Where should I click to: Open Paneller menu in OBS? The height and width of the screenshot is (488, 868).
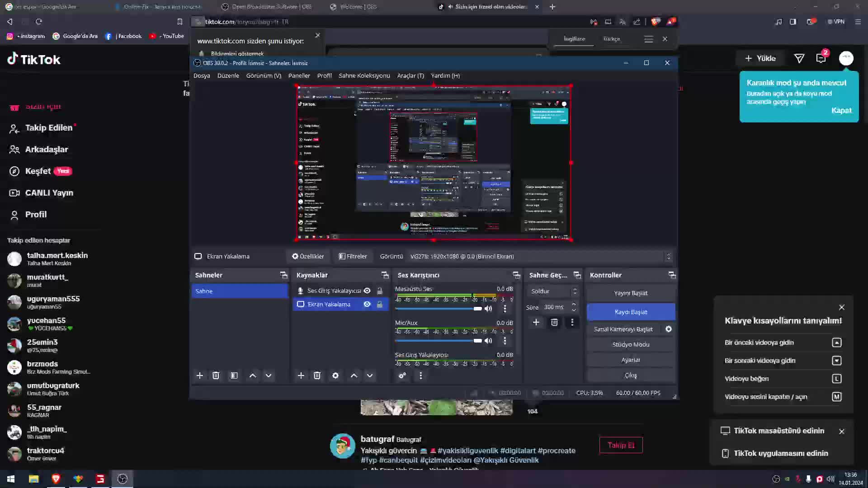point(299,75)
